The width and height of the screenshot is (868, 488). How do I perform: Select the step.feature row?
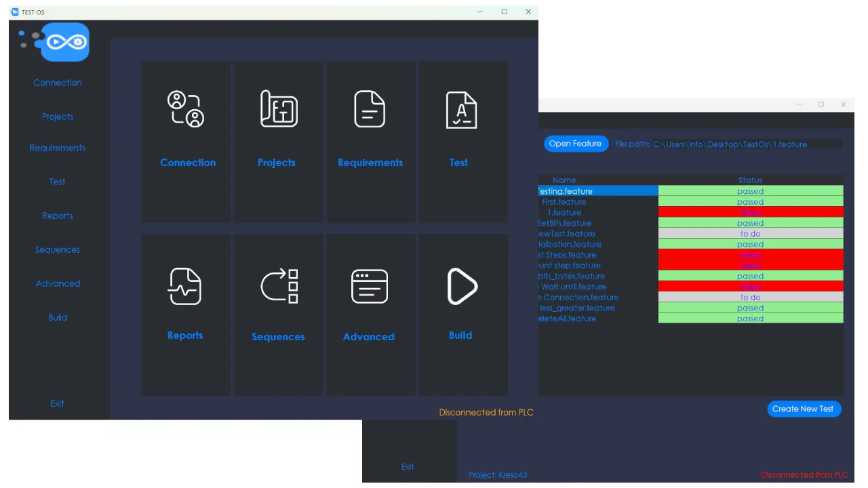point(598,266)
